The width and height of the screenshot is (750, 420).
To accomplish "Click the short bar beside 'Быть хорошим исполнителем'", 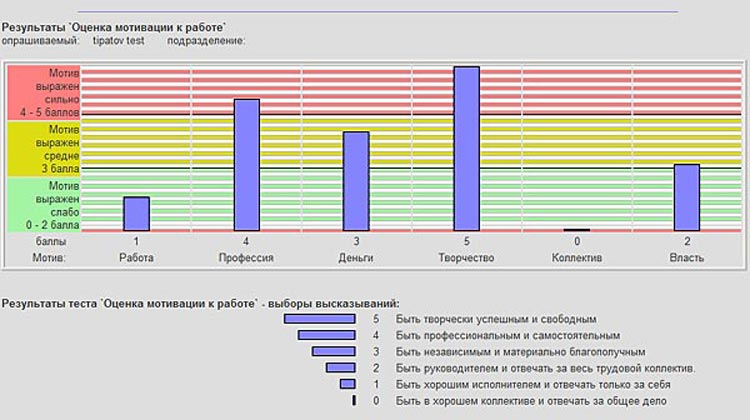I will coord(348,384).
